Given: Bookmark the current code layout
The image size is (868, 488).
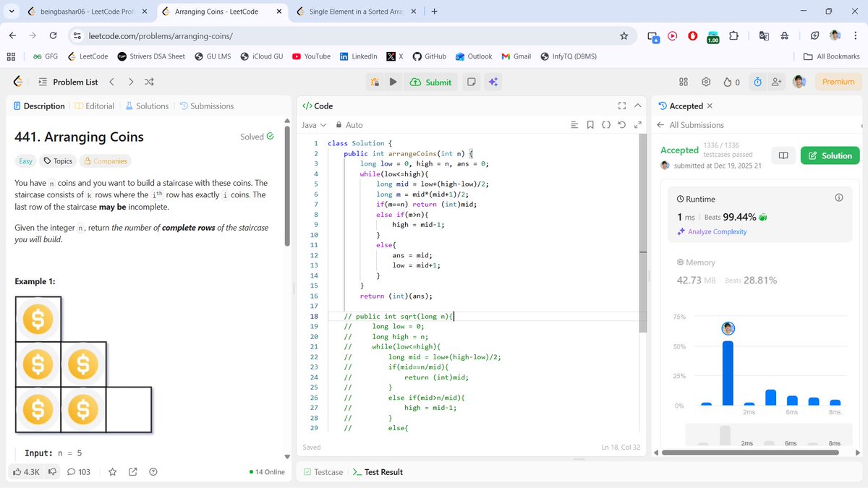Looking at the screenshot, I should [x=590, y=124].
